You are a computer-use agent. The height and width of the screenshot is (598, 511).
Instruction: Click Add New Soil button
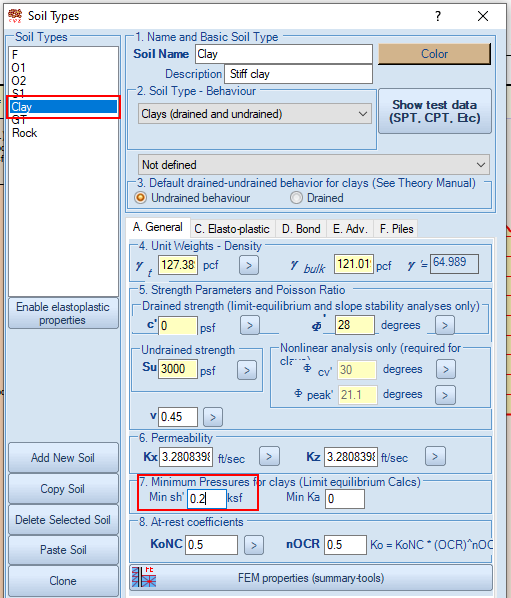tap(63, 458)
